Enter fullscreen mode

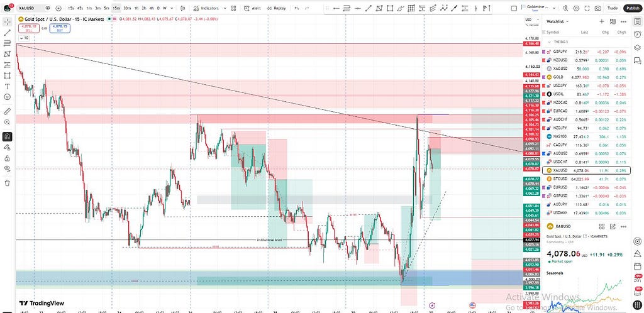click(x=586, y=8)
